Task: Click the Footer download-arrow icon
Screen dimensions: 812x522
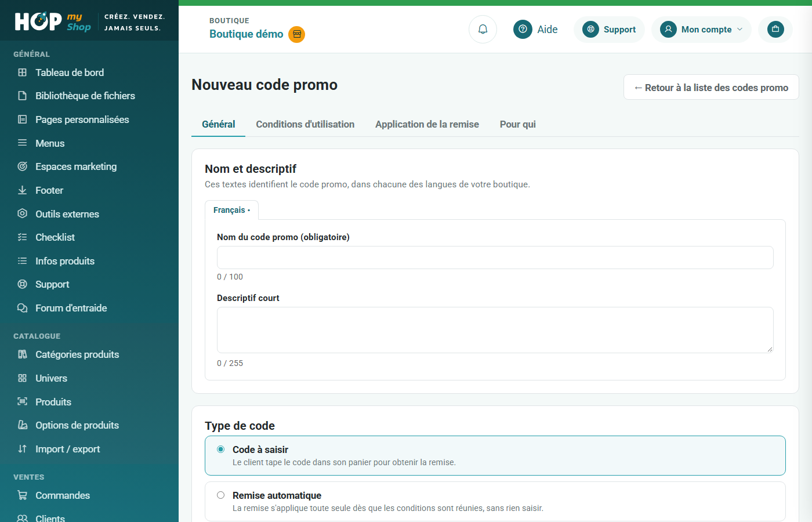Action: click(x=23, y=190)
